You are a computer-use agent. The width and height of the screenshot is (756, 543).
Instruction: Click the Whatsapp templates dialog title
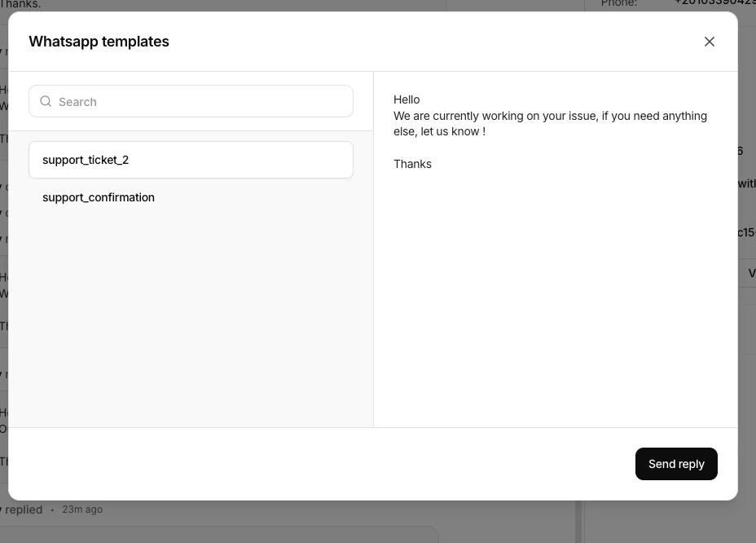pyautogui.click(x=99, y=41)
